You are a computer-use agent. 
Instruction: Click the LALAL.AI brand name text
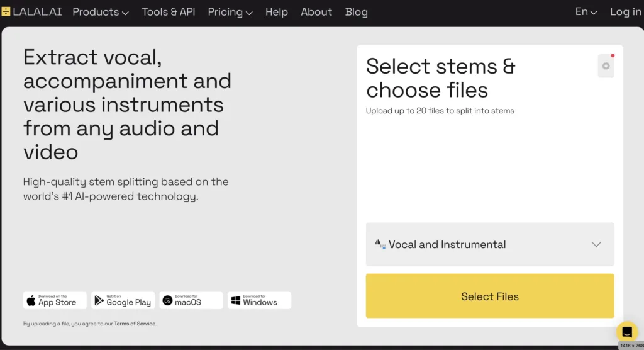coord(37,12)
